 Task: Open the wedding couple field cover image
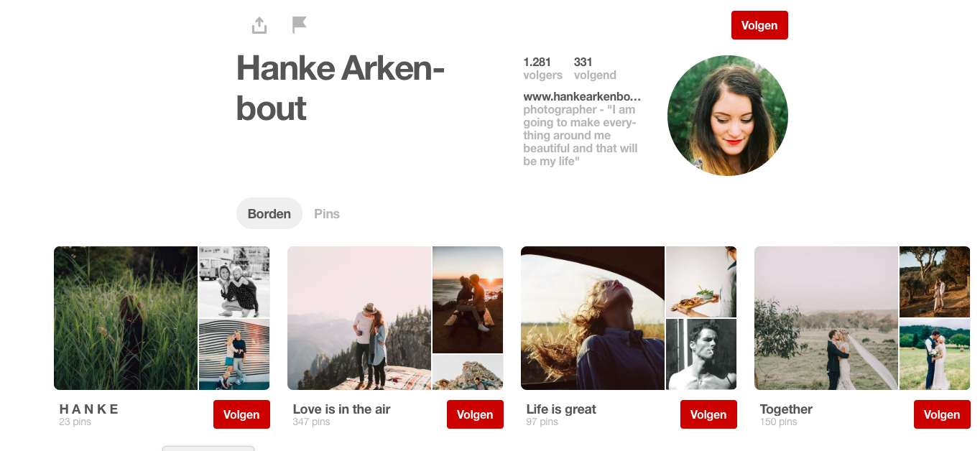(x=826, y=318)
